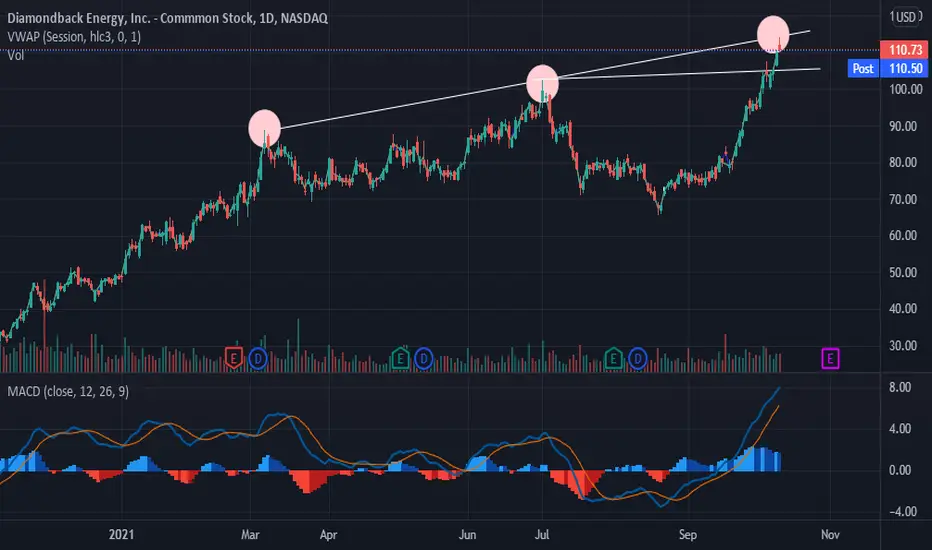Image resolution: width=932 pixels, height=550 pixels.
Task: Click the 50.00 price axis label
Action: 905,272
